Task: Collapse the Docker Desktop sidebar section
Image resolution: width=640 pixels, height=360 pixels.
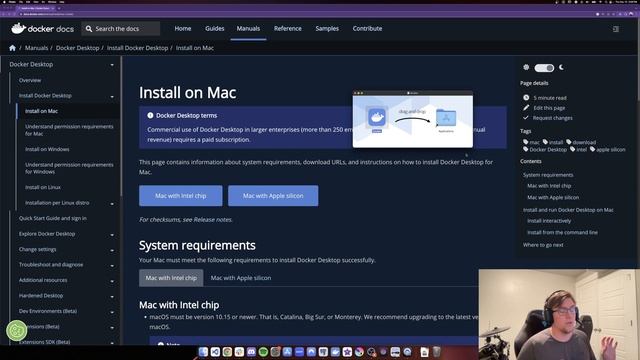Action: pyautogui.click(x=112, y=64)
